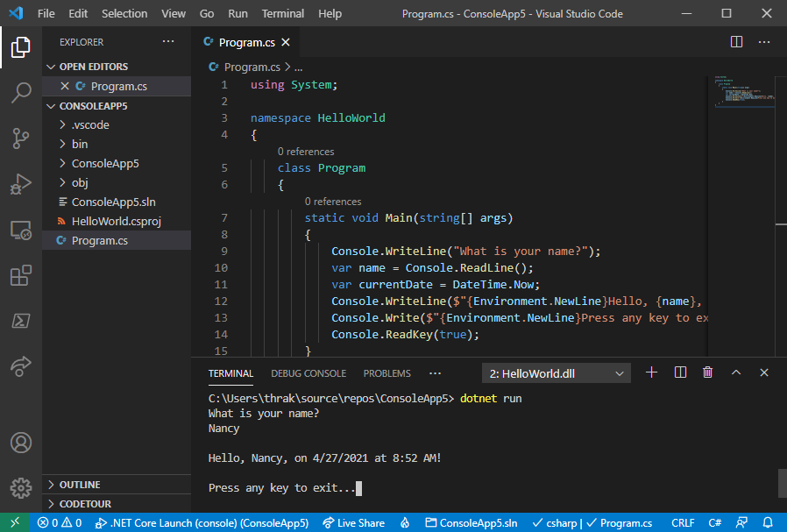
Task: Split the terminal pane
Action: (x=679, y=372)
